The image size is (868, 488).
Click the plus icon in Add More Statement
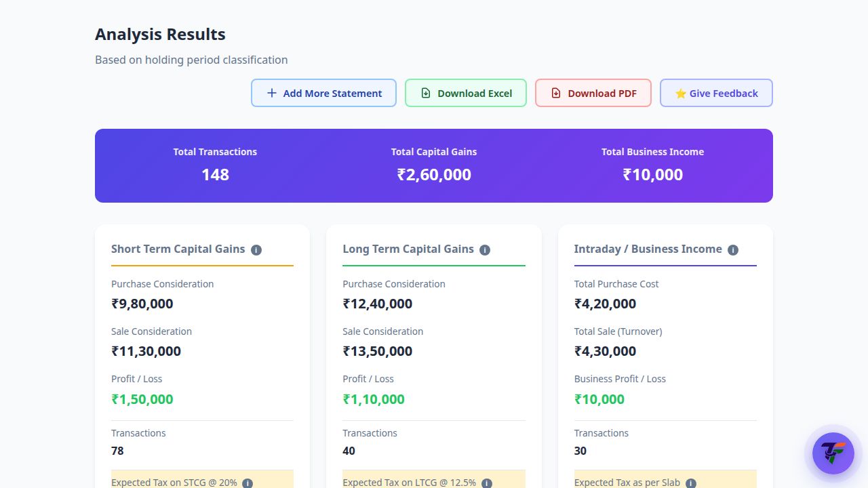pos(272,93)
